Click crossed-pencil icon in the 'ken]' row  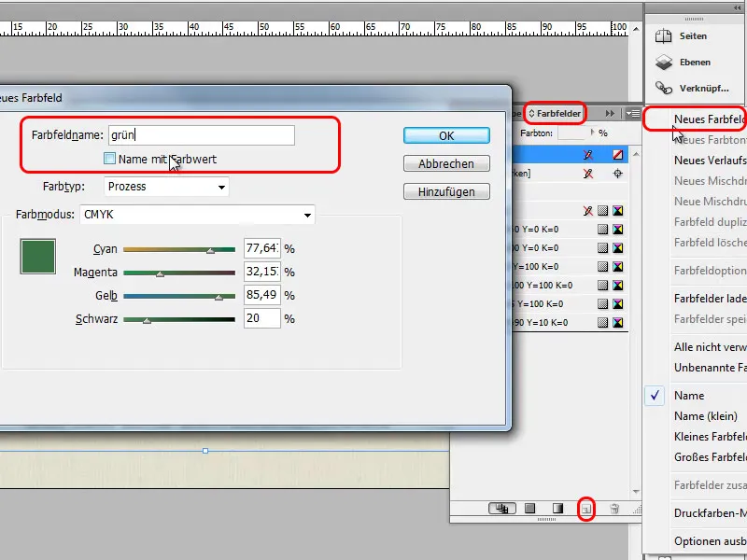point(588,174)
